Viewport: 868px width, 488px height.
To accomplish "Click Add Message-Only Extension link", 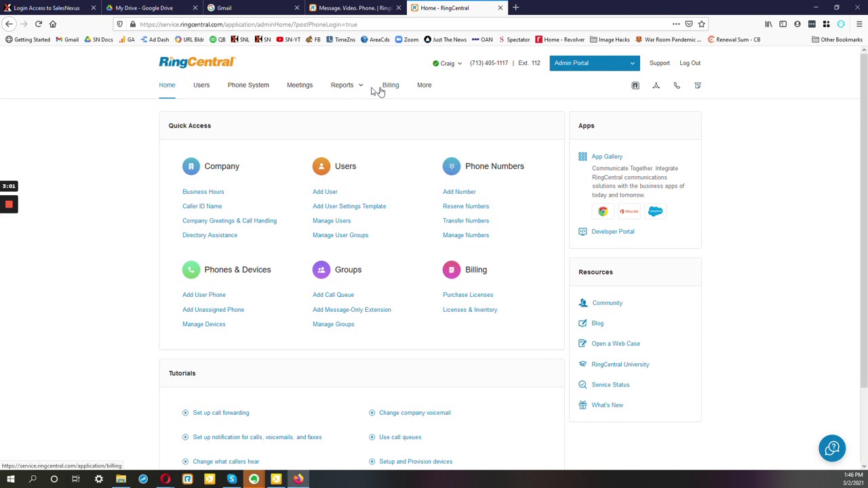I will pyautogui.click(x=351, y=310).
